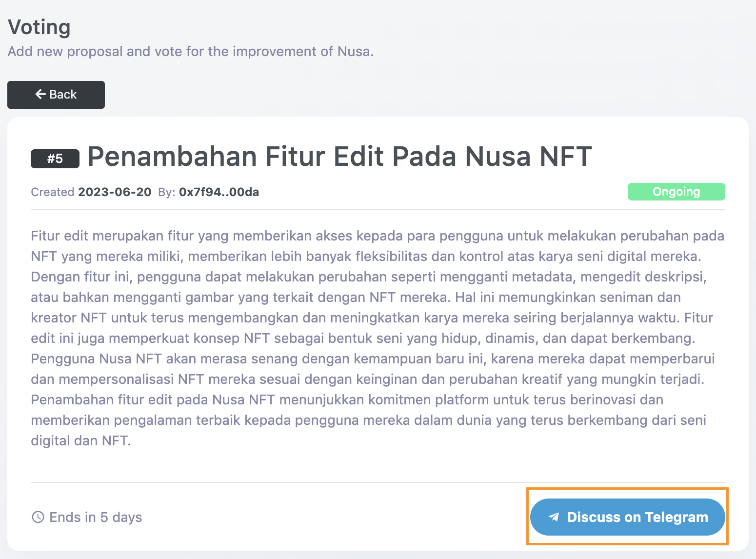
Task: Select the description paragraph starting with Fitur edit merupakan
Action: (378, 338)
